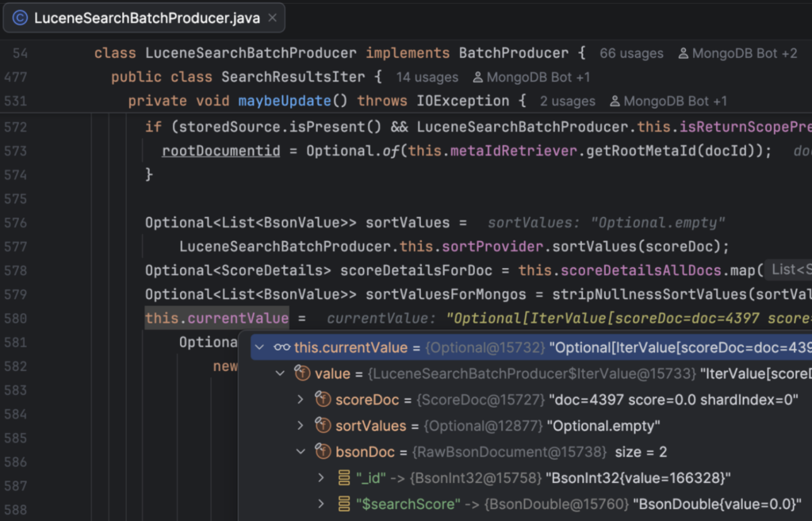Select the BsonDouble{value=0.0} entry

[531, 504]
